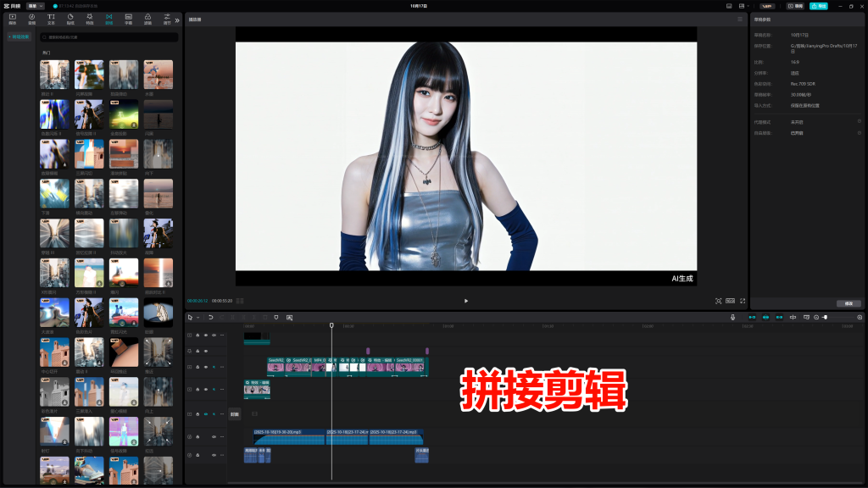
Task: Toggle the main track magnet snapping
Action: click(751, 317)
